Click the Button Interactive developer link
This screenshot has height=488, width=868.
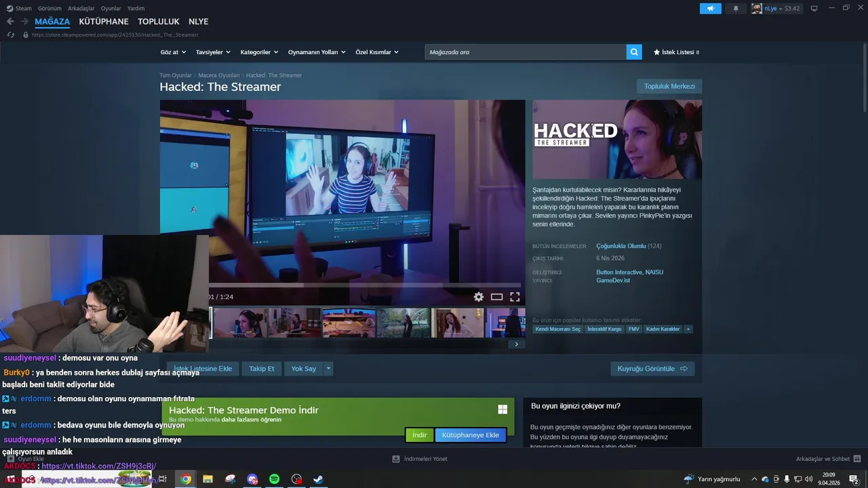[620, 272]
